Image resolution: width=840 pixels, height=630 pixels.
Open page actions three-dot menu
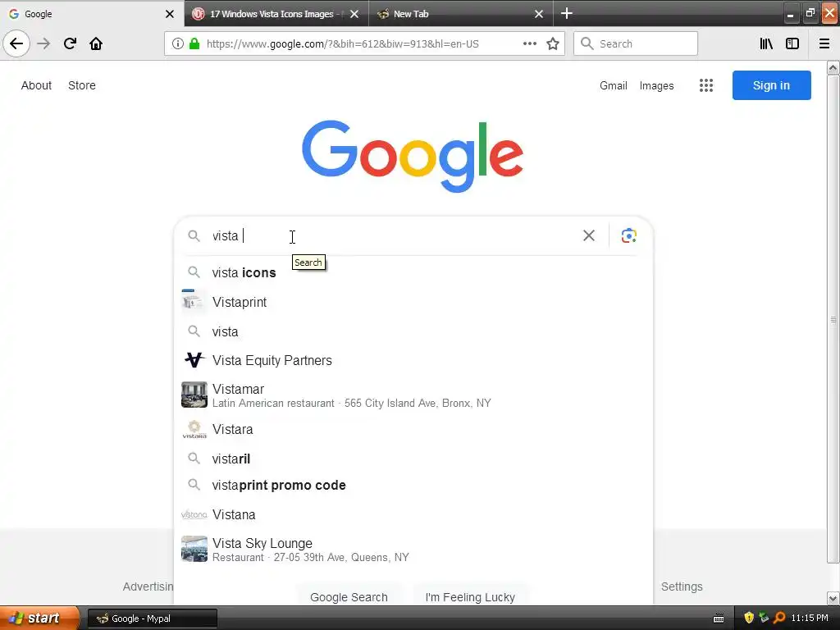tap(529, 44)
